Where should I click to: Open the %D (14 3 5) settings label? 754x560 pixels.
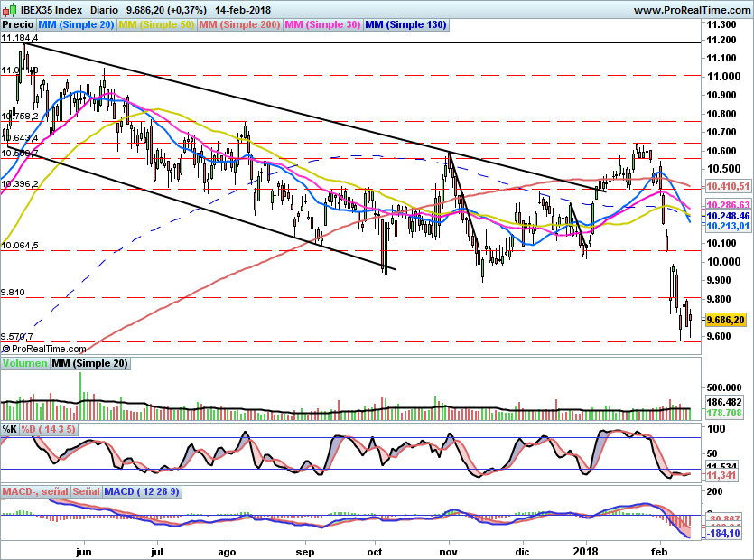(x=49, y=429)
